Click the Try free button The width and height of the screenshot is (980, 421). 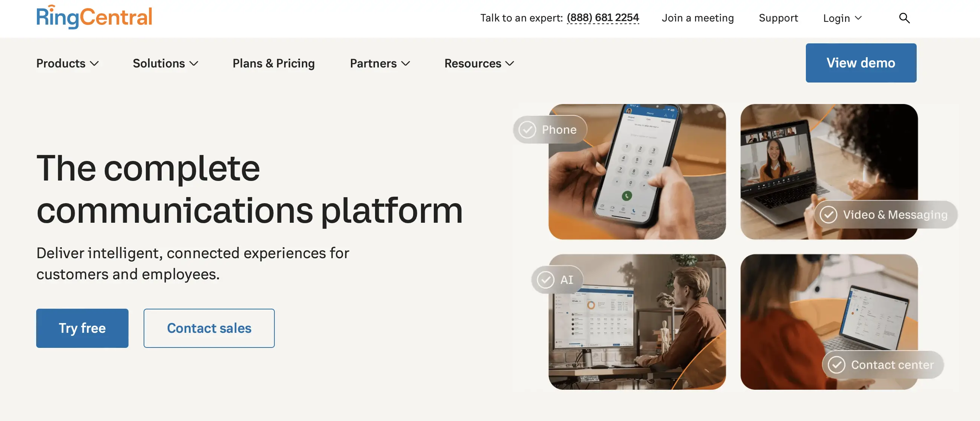(x=82, y=328)
